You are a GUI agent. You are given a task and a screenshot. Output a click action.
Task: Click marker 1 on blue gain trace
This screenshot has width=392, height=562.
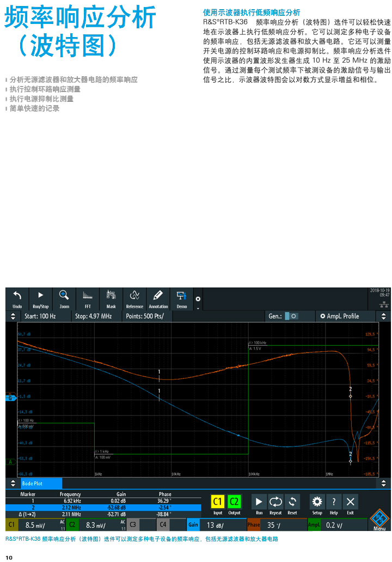[x=159, y=395]
